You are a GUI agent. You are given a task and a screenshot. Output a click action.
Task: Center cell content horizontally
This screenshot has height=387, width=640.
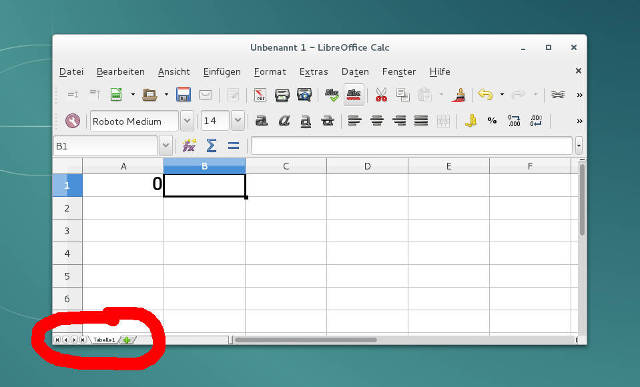coord(377,121)
